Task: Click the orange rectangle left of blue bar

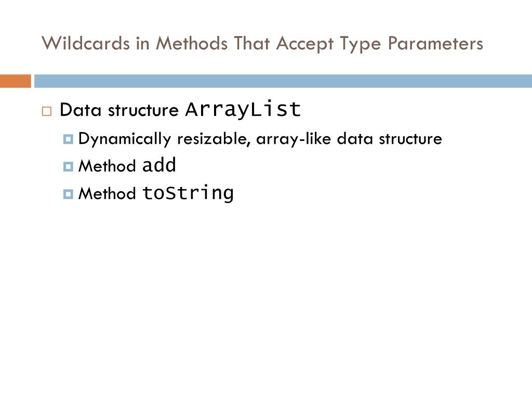Action: pos(15,81)
